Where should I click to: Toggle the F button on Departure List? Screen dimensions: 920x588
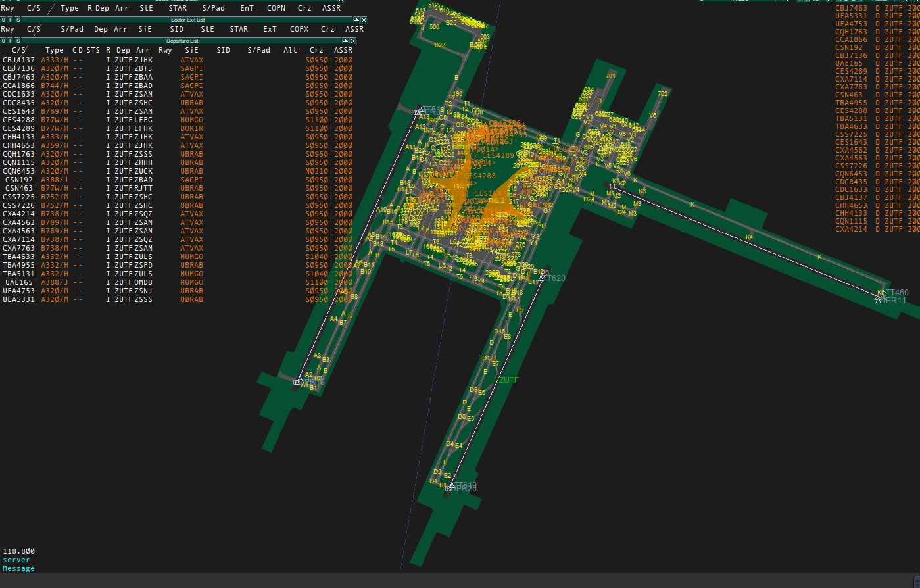(11, 41)
